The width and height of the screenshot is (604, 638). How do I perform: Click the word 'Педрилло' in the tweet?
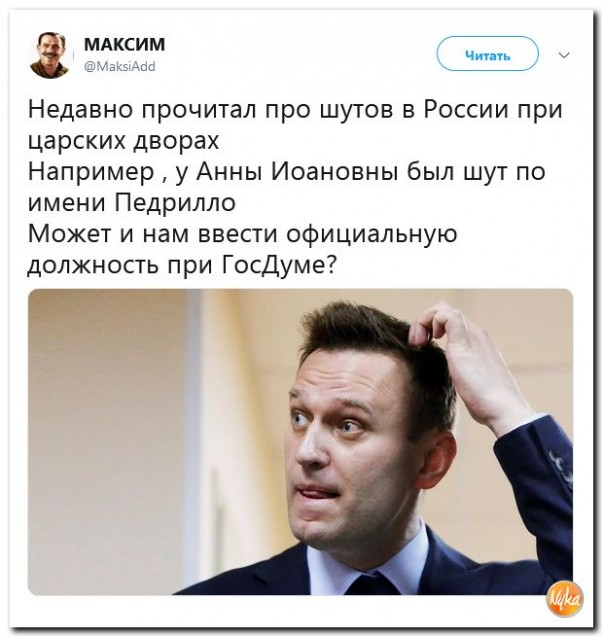coord(175,202)
